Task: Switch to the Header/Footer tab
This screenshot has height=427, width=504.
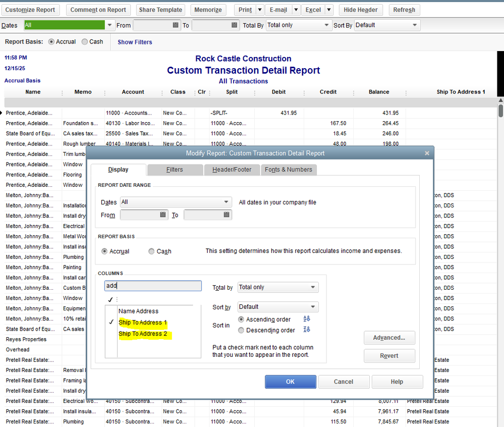Action: tap(232, 170)
